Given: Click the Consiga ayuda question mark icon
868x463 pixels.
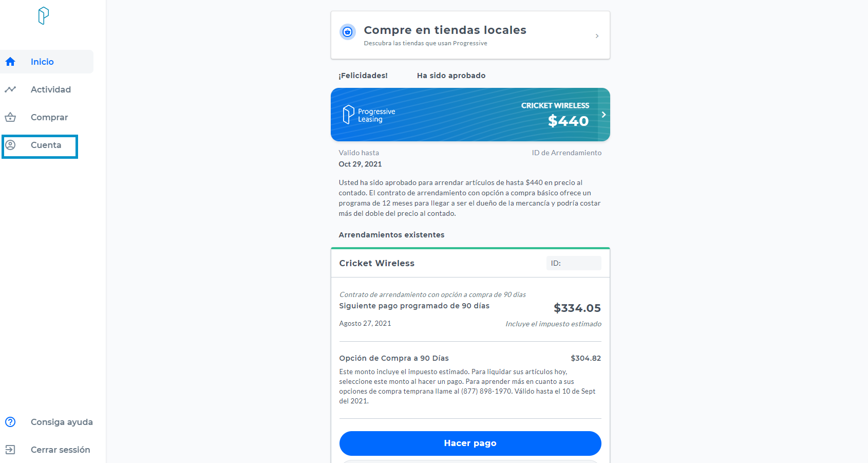Looking at the screenshot, I should pyautogui.click(x=10, y=422).
